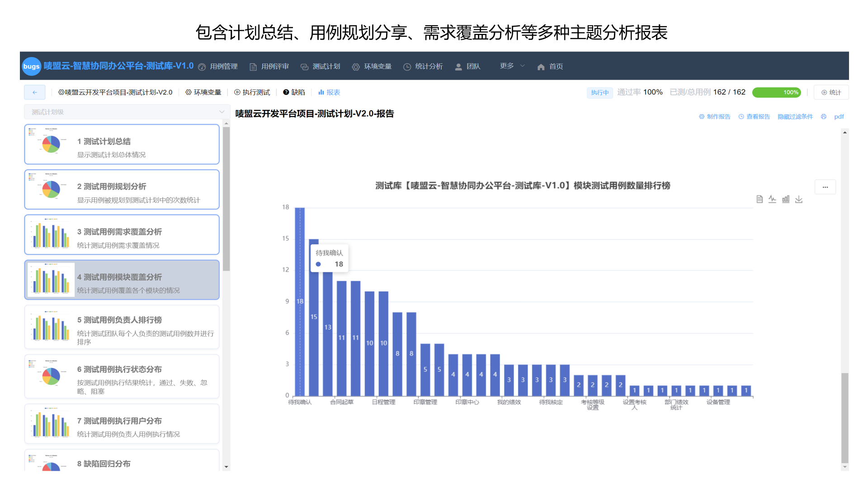
Task: Click the printer icon beside pdf
Action: click(824, 117)
